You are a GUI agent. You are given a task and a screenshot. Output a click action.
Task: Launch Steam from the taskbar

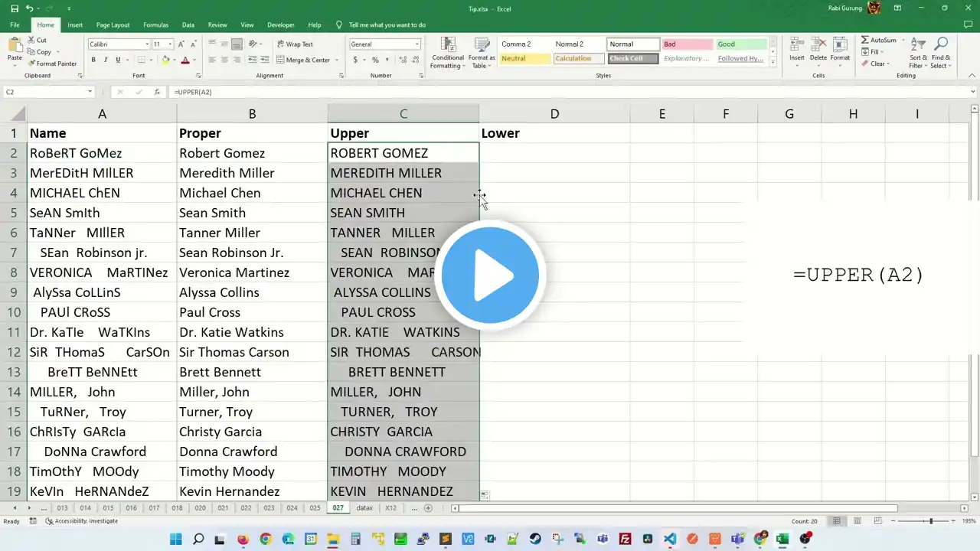535,540
